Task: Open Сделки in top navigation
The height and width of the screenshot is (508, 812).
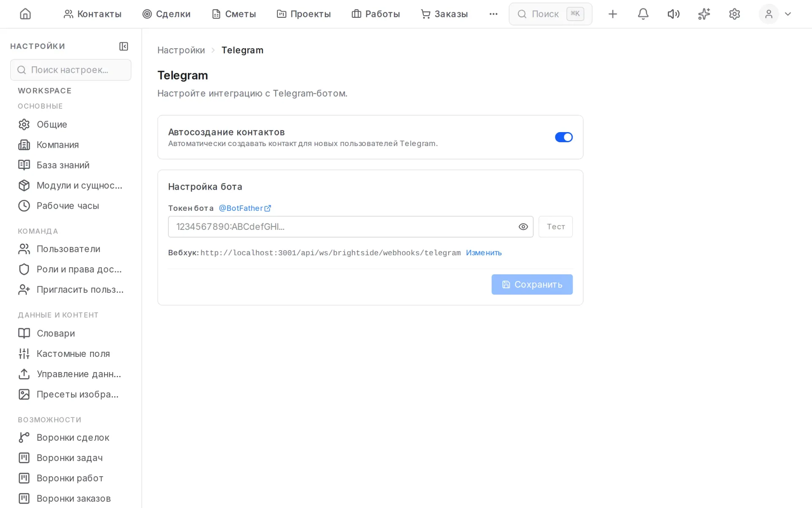Action: pyautogui.click(x=166, y=14)
